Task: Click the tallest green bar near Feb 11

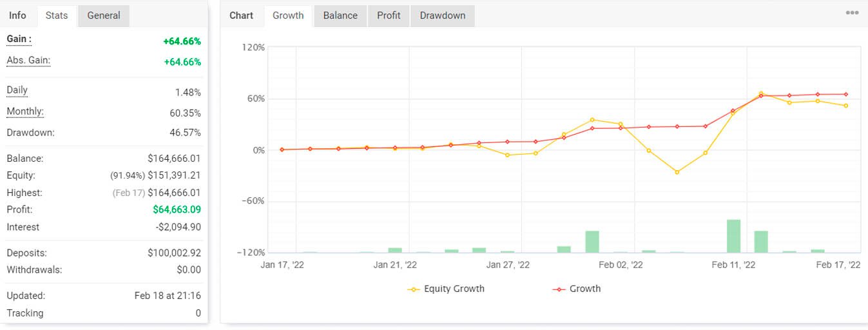Action: pyautogui.click(x=733, y=236)
